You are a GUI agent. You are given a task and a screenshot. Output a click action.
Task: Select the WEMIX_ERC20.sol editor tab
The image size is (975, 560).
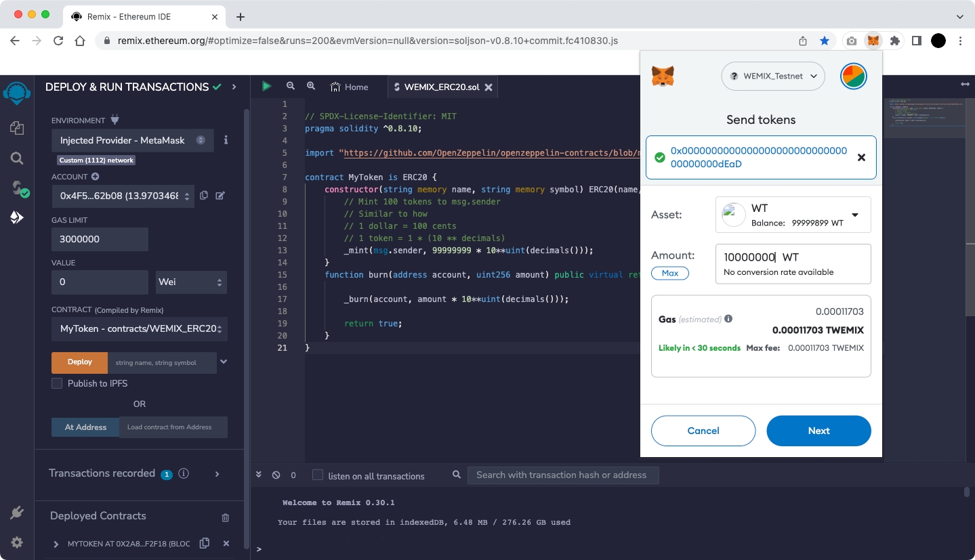pyautogui.click(x=442, y=87)
